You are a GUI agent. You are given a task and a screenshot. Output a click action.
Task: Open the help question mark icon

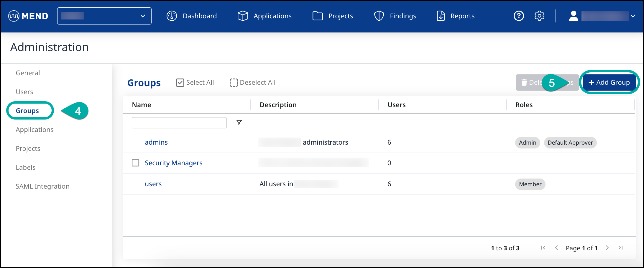pyautogui.click(x=519, y=16)
